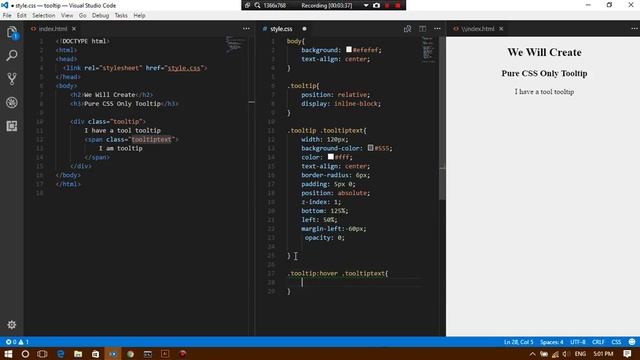Open more actions for index.html editor group
This screenshot has width=640, height=360.
click(x=246, y=29)
